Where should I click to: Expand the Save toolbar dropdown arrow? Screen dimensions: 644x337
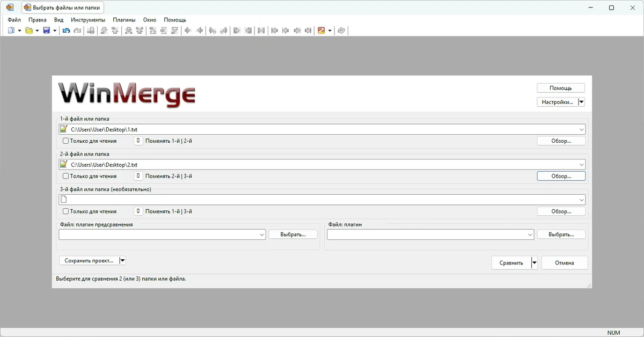[x=55, y=31]
